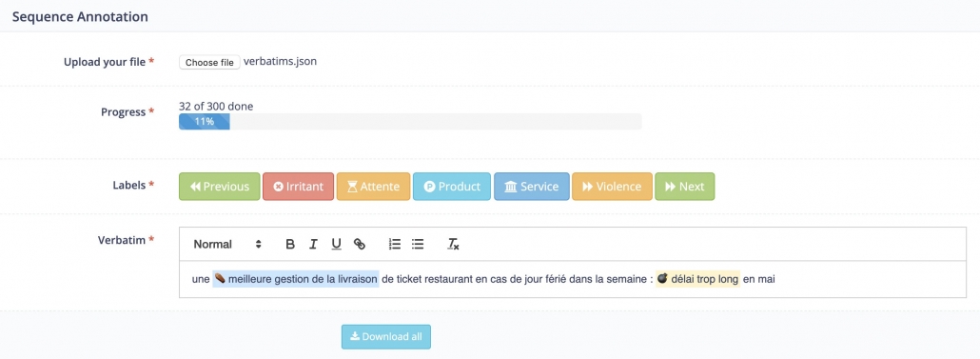Apply bullet list formatting
The height and width of the screenshot is (359, 980).
tap(418, 245)
